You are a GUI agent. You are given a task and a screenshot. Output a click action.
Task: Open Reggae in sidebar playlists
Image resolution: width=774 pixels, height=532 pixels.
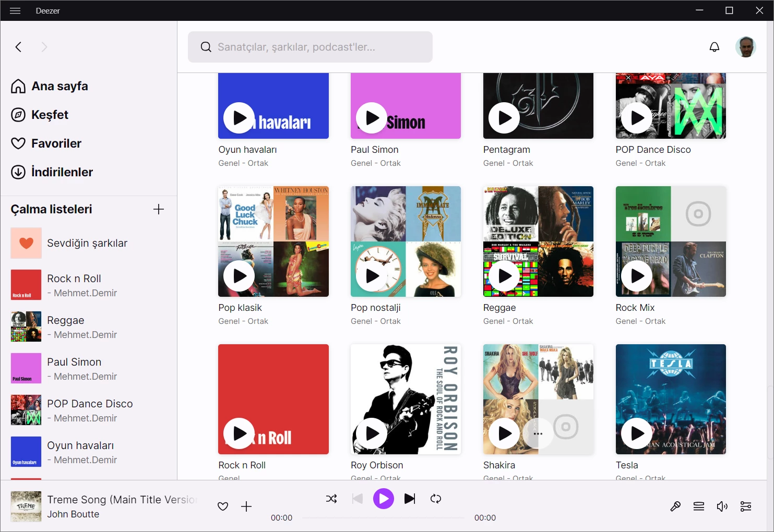click(x=89, y=327)
